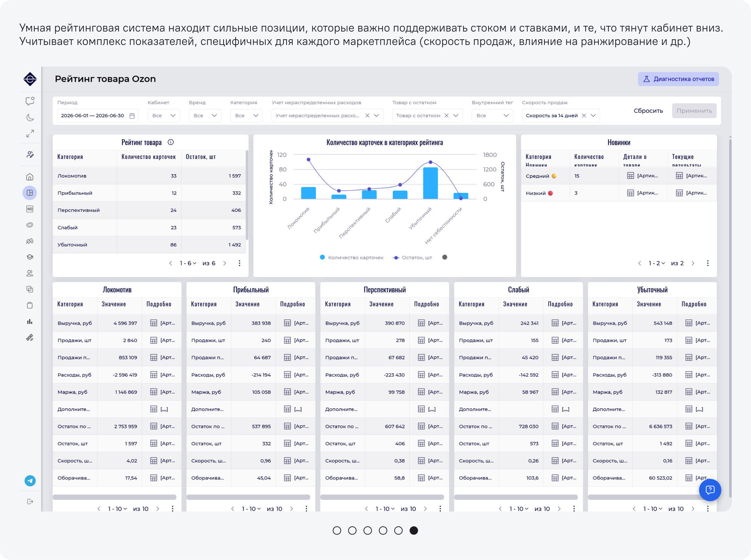Open the calendar icon in the Период field

pyautogui.click(x=132, y=116)
